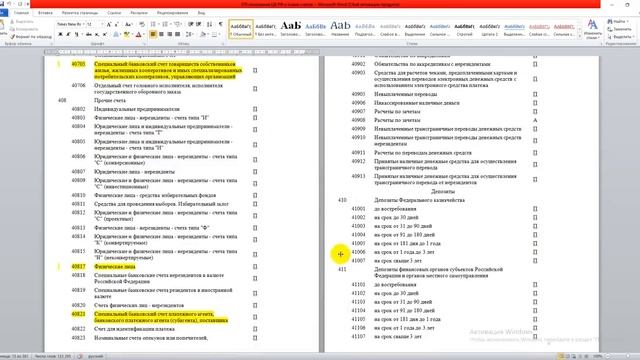This screenshot has width=640, height=360.
Task: Expand the Paragraph dialog launcher
Action: [223, 44]
